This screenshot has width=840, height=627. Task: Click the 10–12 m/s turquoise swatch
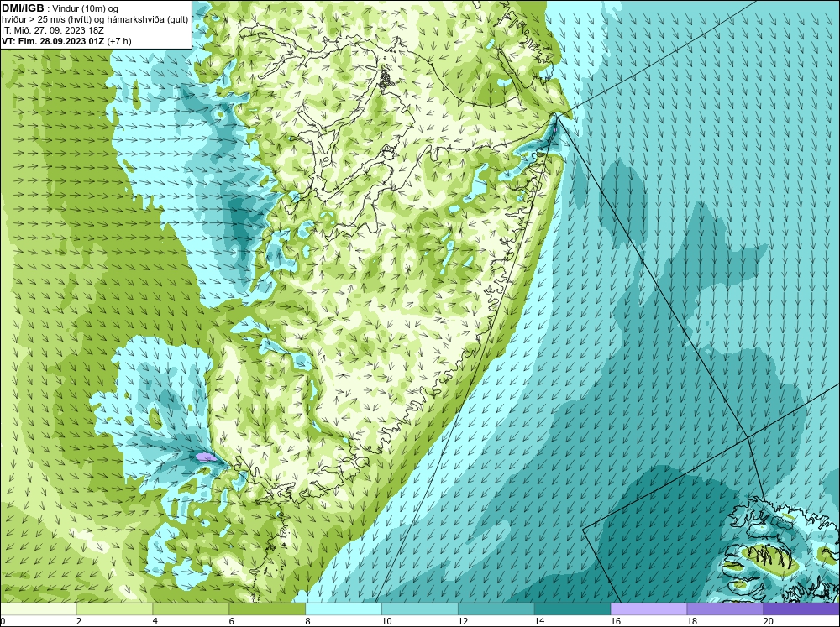(419, 609)
